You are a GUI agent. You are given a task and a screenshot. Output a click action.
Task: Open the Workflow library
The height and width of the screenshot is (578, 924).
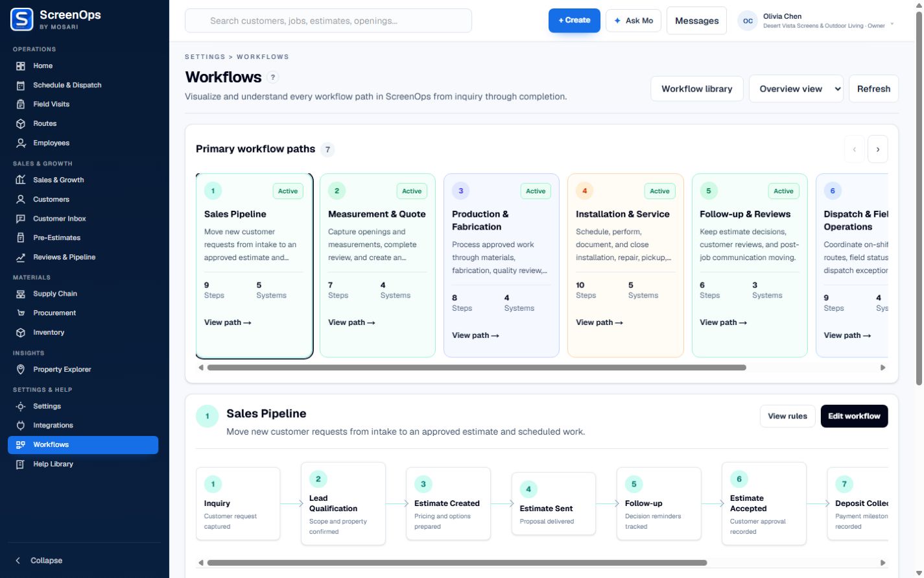click(x=697, y=89)
